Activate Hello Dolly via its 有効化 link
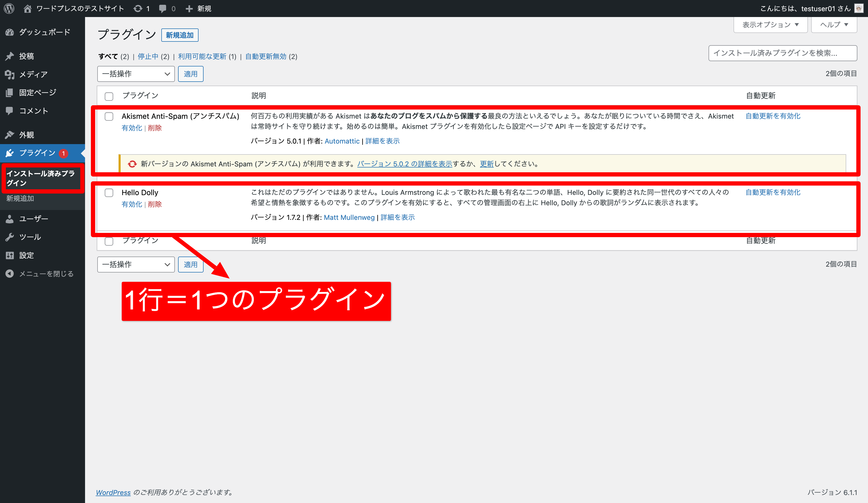This screenshot has width=868, height=503. coord(132,204)
